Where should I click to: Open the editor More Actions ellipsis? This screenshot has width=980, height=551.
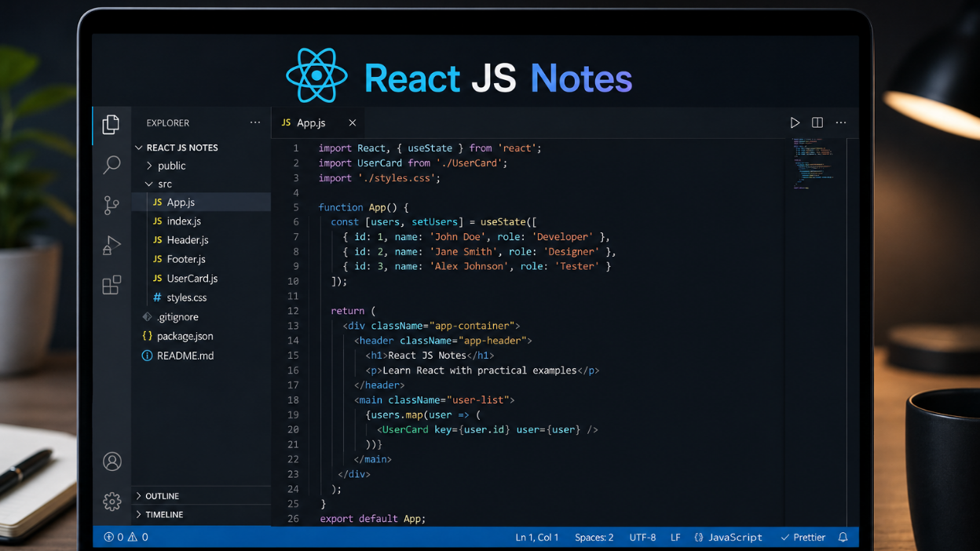coord(841,122)
